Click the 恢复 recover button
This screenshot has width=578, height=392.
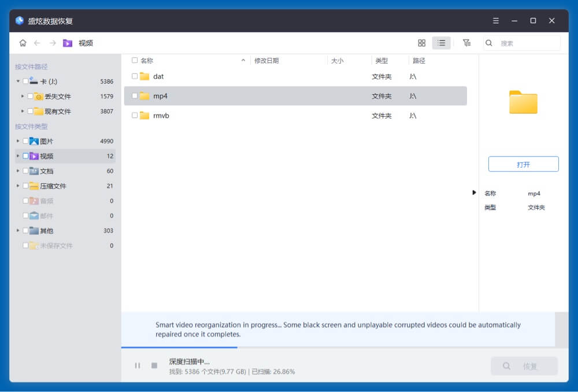click(x=524, y=366)
